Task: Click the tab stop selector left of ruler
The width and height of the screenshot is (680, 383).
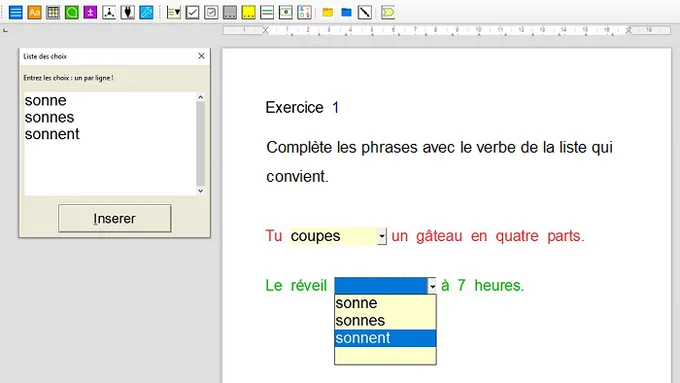Action: pyautogui.click(x=5, y=30)
